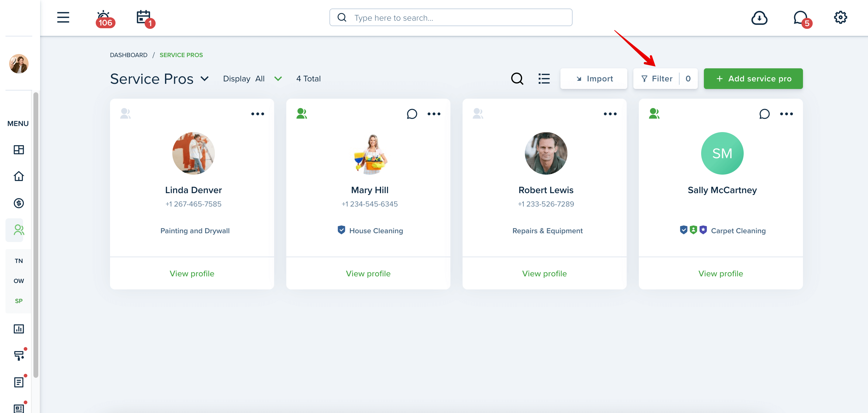Click Repairs & Equipment label
Image resolution: width=868 pixels, height=413 pixels.
click(547, 231)
